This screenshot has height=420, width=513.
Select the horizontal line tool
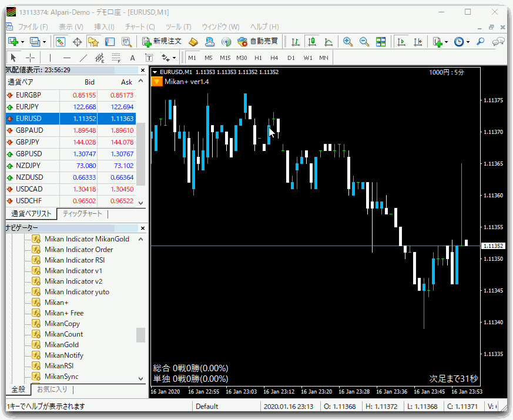[67, 58]
